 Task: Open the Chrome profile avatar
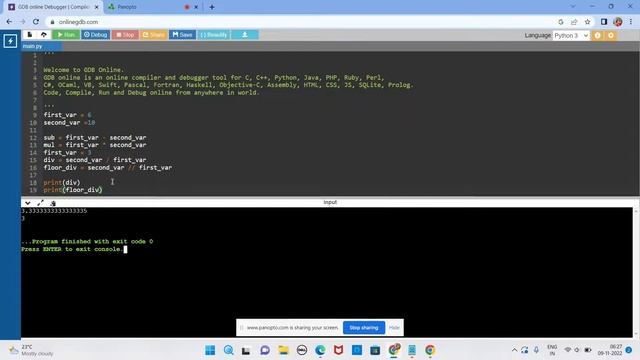click(618, 22)
